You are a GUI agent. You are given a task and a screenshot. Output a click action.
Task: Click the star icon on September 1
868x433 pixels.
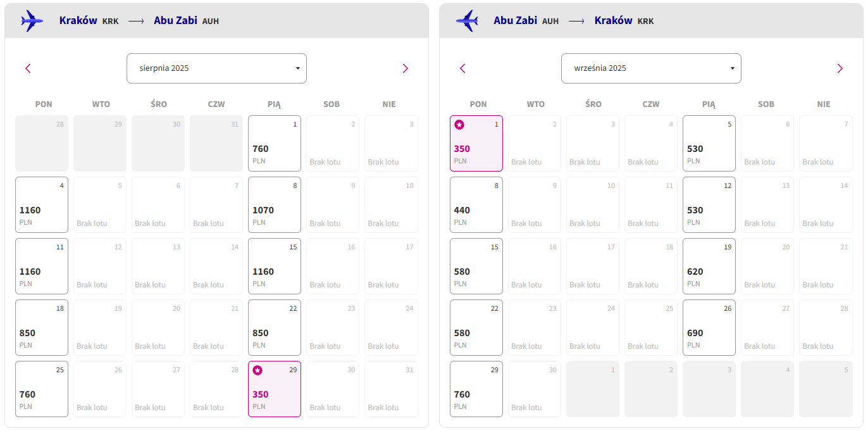(459, 125)
